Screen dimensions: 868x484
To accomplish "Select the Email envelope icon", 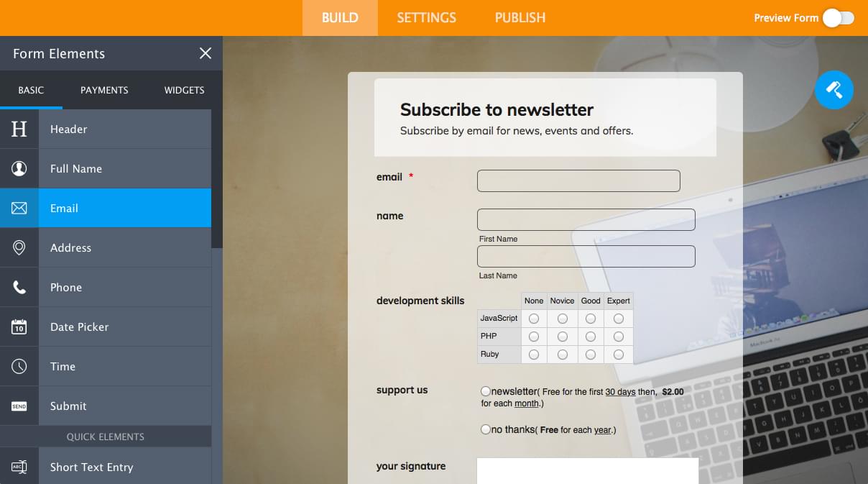I will (19, 208).
